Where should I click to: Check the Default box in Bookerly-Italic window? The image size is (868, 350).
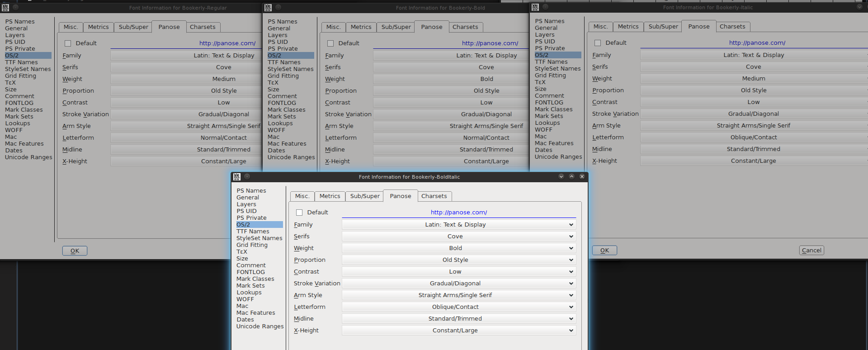pyautogui.click(x=598, y=43)
